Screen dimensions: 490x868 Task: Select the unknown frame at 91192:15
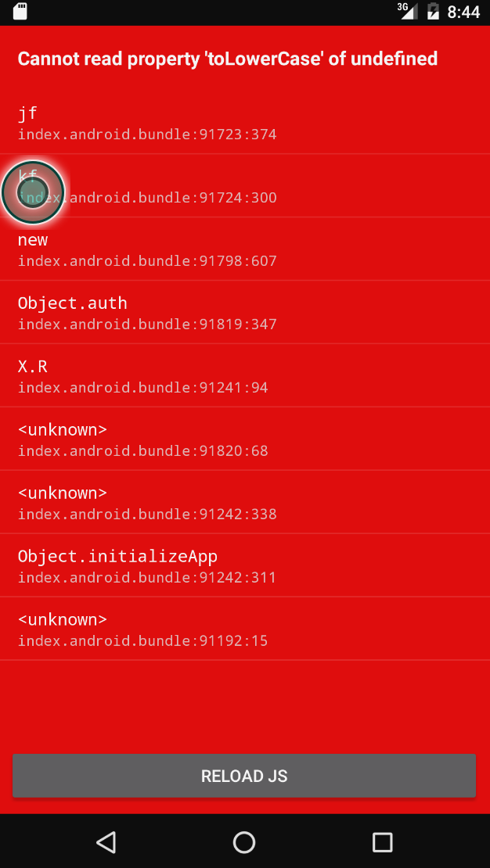[x=245, y=628]
